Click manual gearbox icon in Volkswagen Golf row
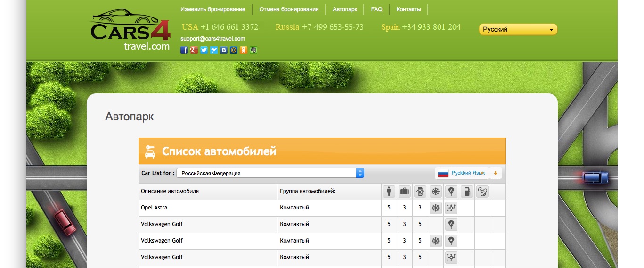 [x=451, y=257]
